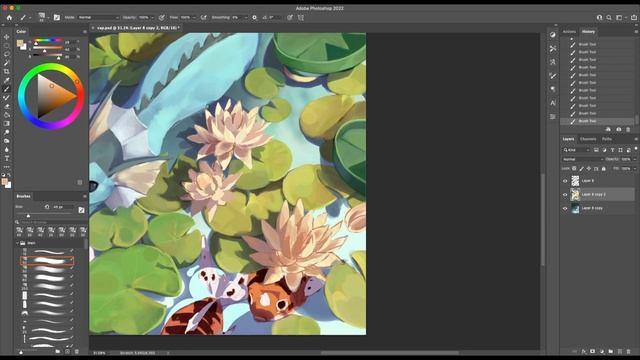Delete brush trash icon in Brushes panel
Viewport: 640px width, 360px height.
click(77, 351)
